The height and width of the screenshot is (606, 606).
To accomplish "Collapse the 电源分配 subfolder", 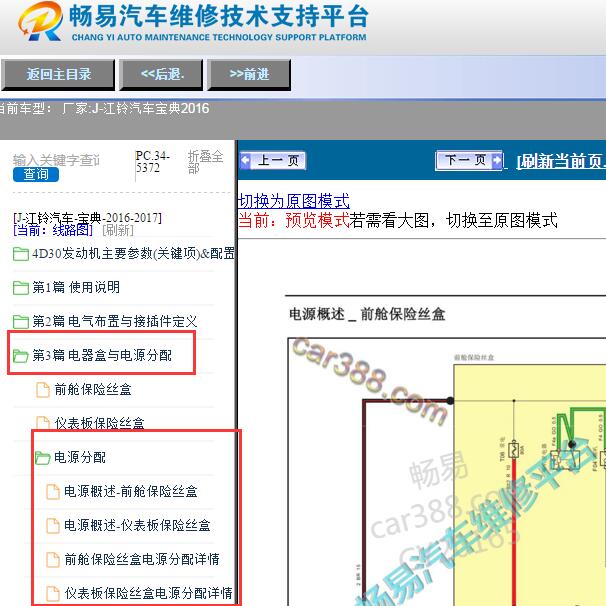I will point(80,458).
